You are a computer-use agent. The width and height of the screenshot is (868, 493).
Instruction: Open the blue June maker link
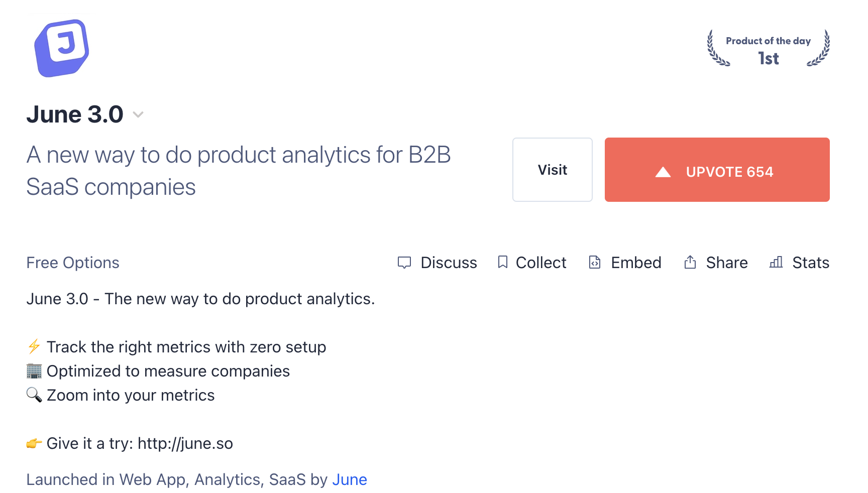(350, 479)
